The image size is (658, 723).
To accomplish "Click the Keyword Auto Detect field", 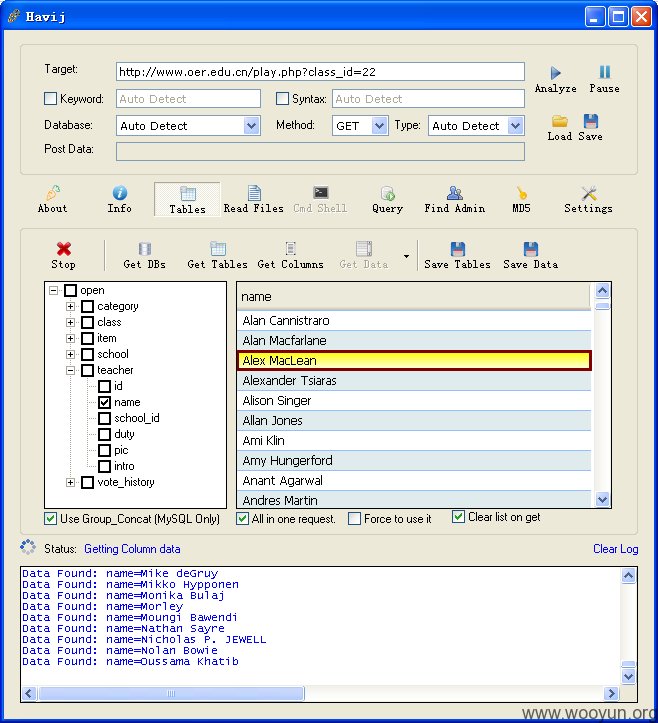I will pyautogui.click(x=188, y=99).
